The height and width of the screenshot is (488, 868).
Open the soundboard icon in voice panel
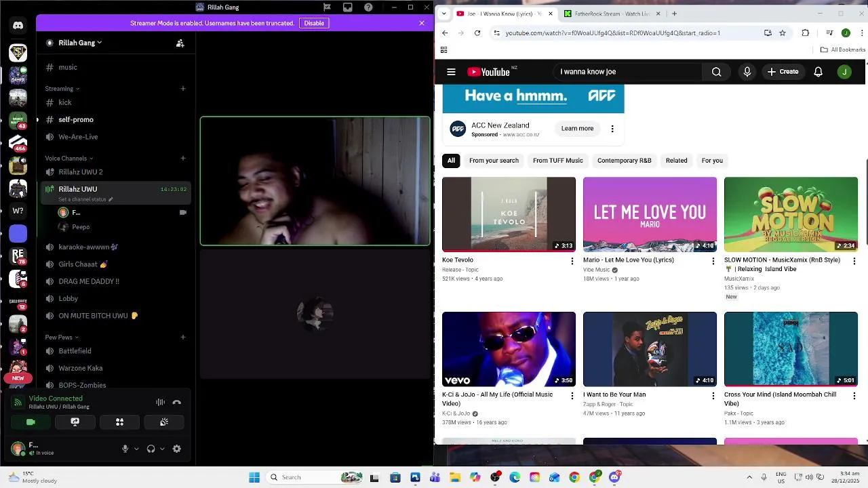(x=164, y=422)
